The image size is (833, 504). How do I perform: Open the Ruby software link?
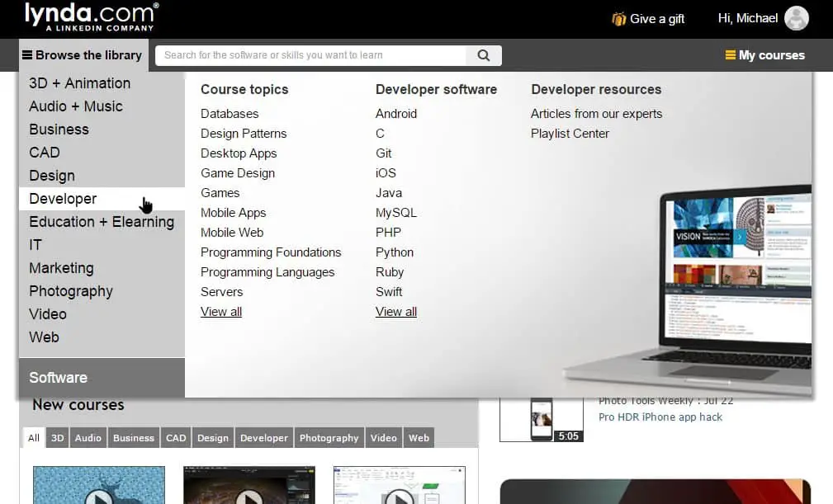click(x=390, y=272)
